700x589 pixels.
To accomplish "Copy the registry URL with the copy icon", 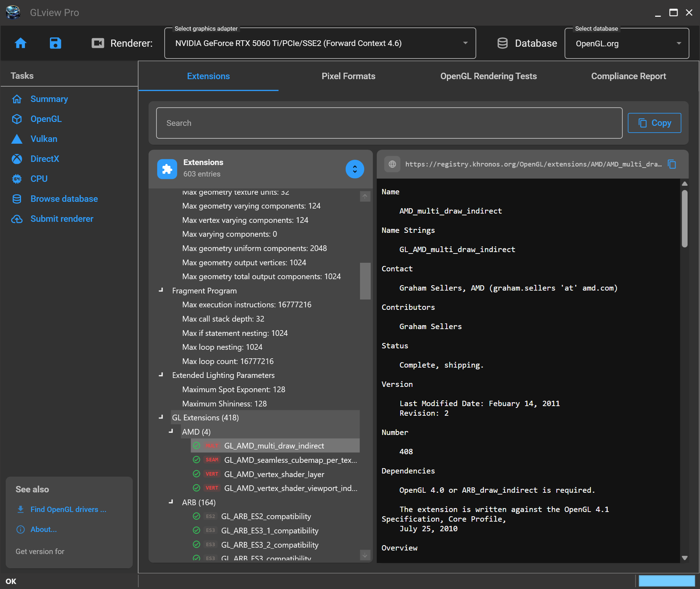I will [672, 164].
